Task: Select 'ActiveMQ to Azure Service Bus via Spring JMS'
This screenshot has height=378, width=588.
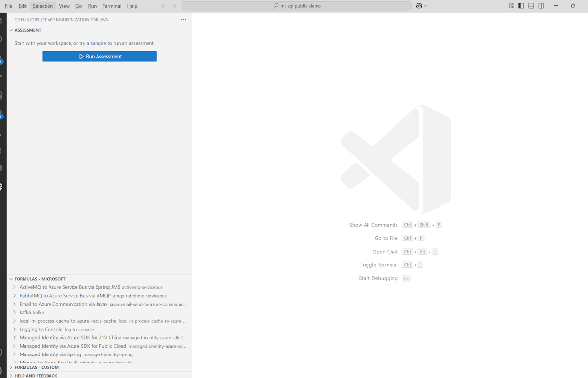Action: tap(70, 287)
